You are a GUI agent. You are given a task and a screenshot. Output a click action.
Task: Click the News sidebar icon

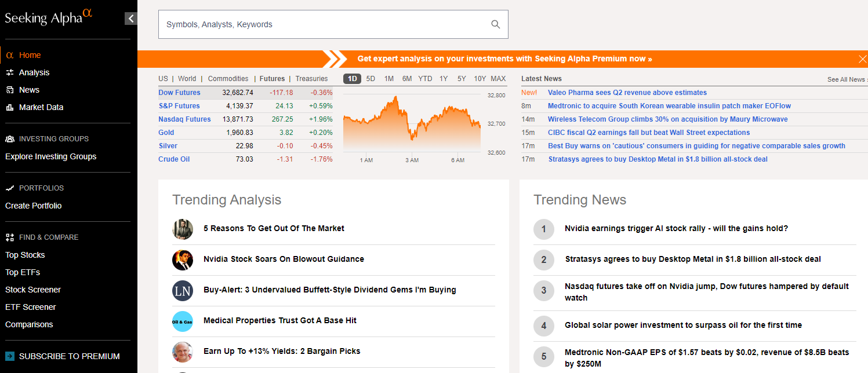10,90
